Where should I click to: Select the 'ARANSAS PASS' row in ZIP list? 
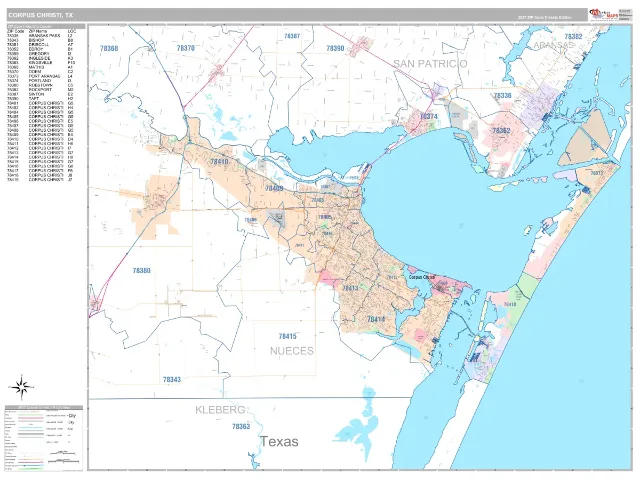pos(41,36)
